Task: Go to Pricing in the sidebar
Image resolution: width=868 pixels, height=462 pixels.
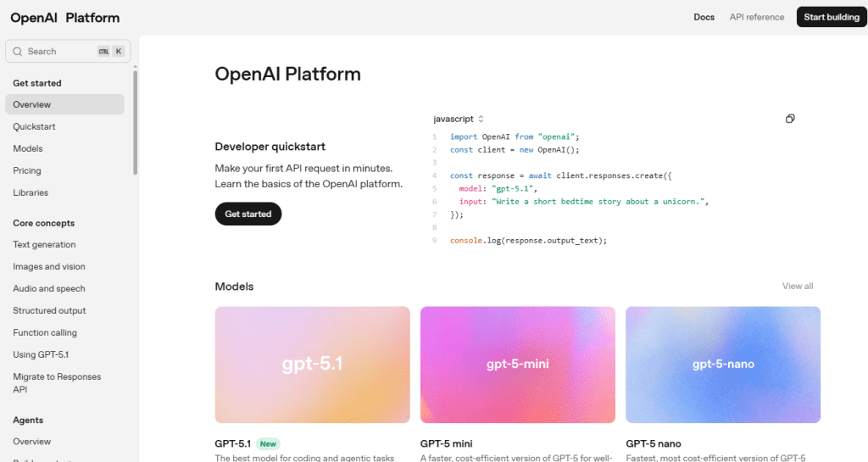Action: [x=27, y=171]
